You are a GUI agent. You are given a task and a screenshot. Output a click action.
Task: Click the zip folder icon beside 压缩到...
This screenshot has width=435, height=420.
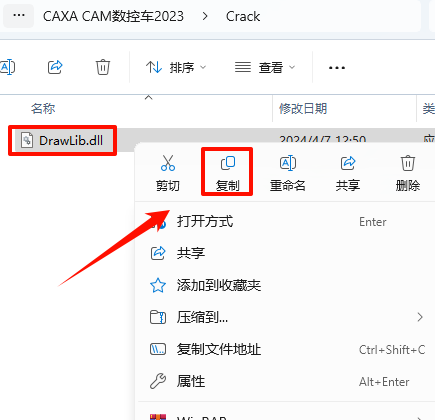coord(158,317)
